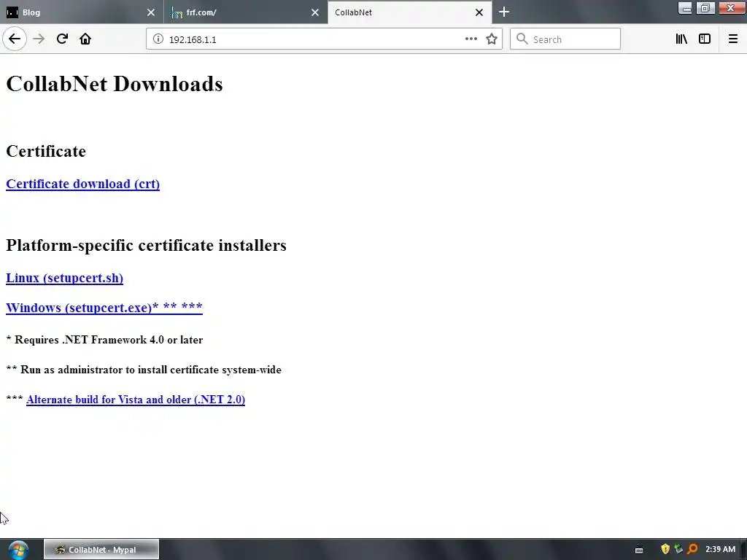Close the frf.com tab
The width and height of the screenshot is (747, 560).
coord(315,12)
